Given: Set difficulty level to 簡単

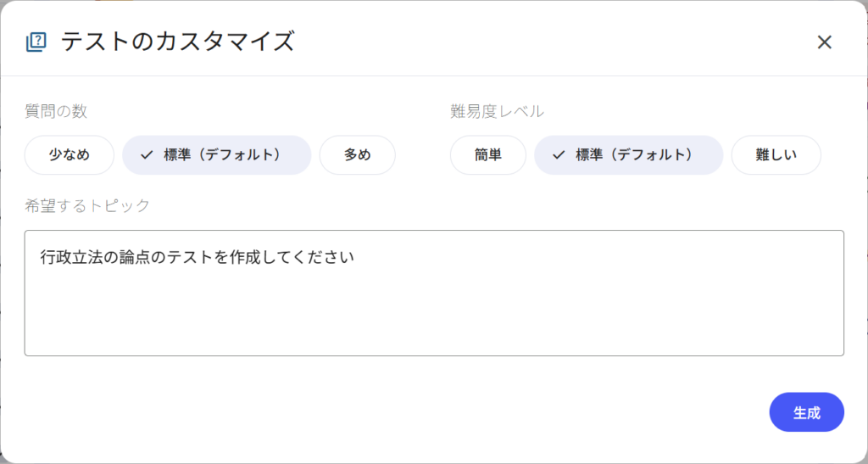Looking at the screenshot, I should click(x=488, y=155).
